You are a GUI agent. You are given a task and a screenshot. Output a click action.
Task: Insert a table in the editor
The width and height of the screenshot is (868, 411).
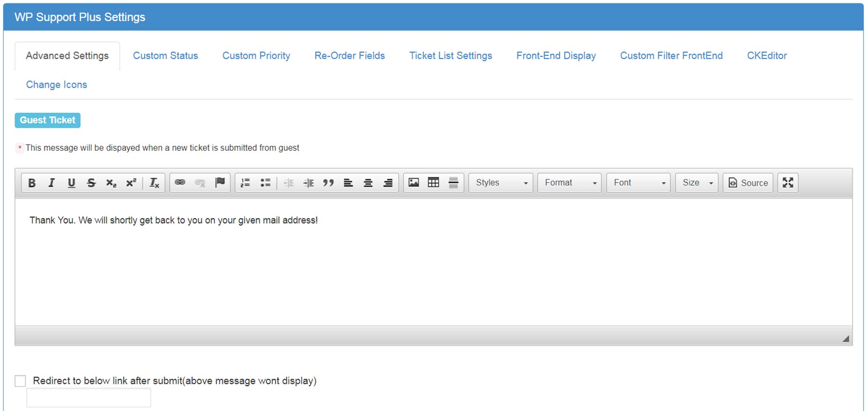[x=434, y=183]
